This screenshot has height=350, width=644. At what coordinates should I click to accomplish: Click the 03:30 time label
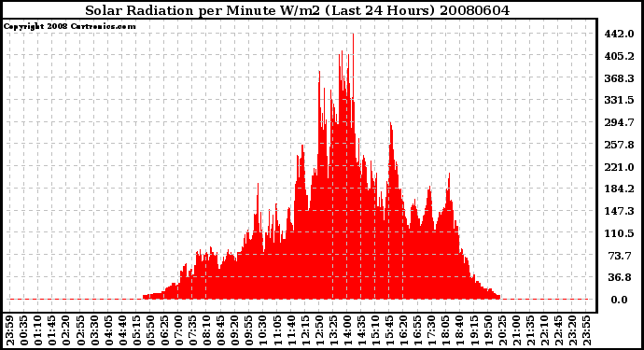tap(94, 330)
